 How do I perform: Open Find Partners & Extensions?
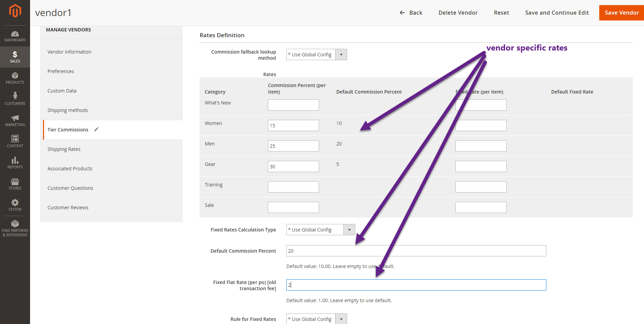pos(15,228)
